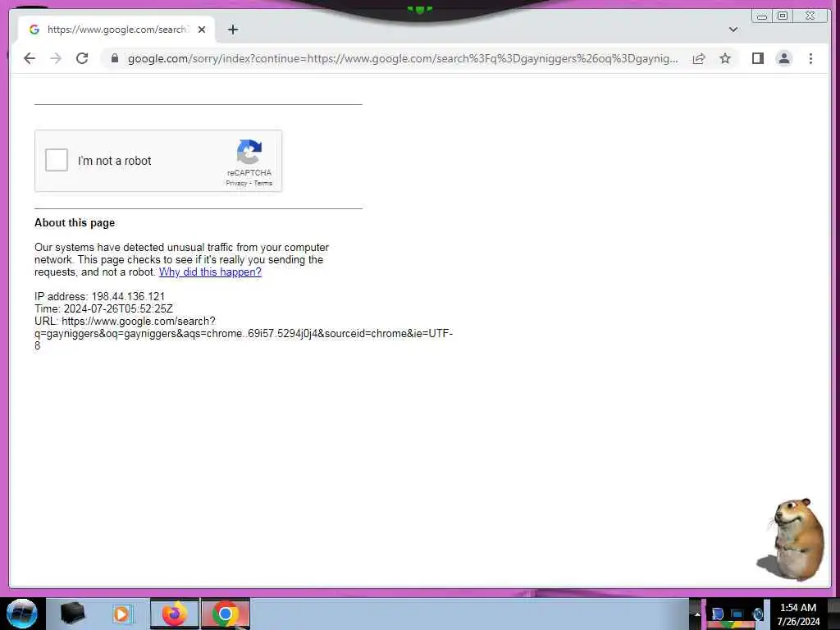This screenshot has height=630, width=840.
Task: Open reCAPTCHA Privacy link
Action: coord(236,183)
